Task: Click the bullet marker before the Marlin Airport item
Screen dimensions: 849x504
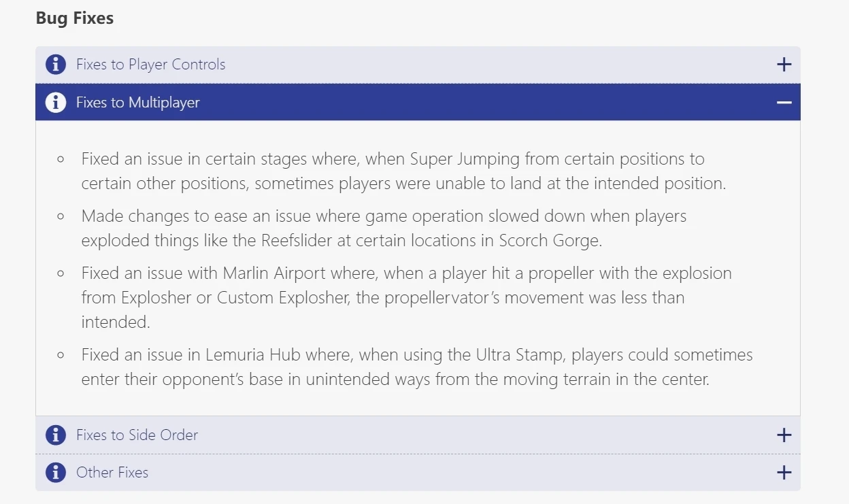Action: click(x=61, y=273)
